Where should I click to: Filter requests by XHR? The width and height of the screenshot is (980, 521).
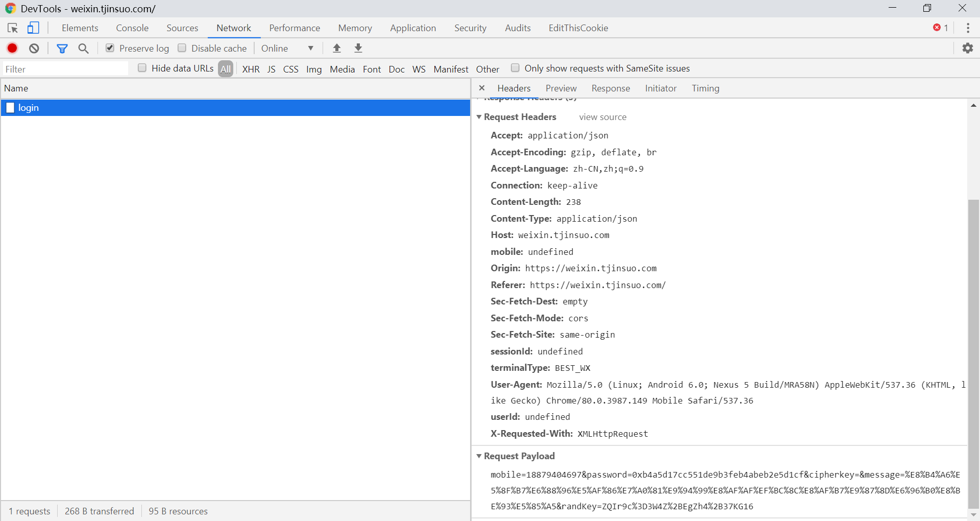251,69
